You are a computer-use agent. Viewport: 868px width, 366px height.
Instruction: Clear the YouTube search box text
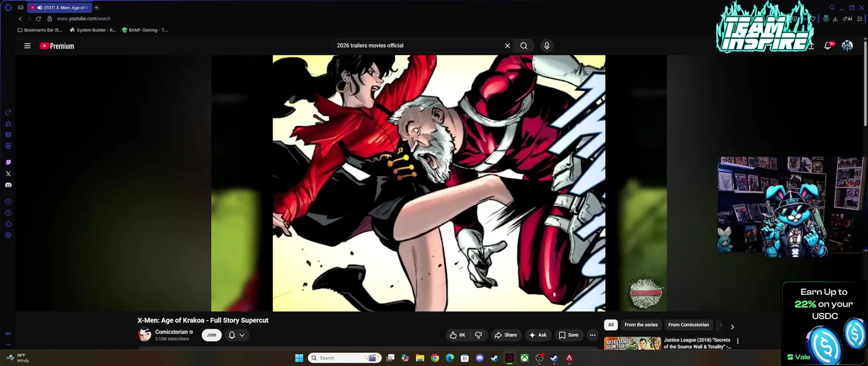pos(507,46)
